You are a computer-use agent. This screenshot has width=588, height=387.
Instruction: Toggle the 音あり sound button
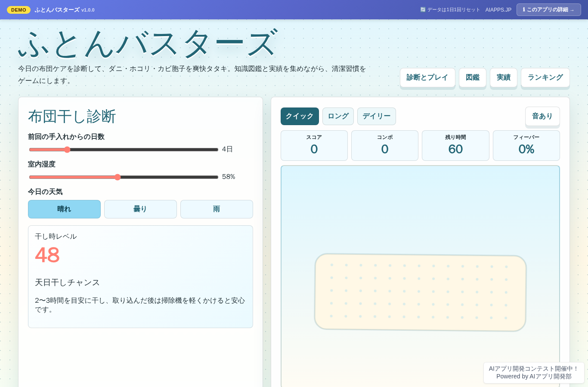pyautogui.click(x=542, y=116)
